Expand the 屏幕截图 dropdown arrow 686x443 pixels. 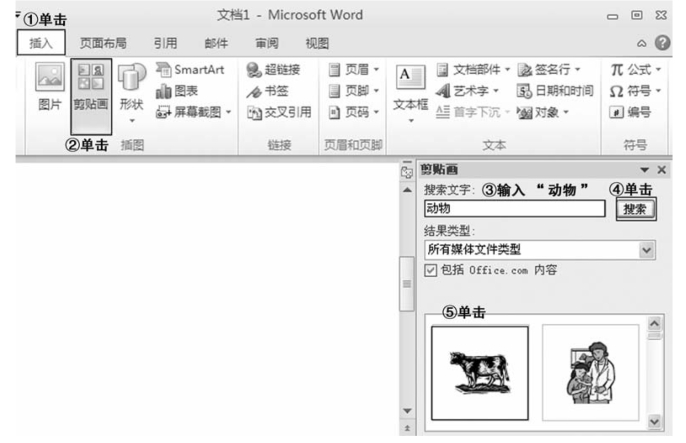[228, 112]
